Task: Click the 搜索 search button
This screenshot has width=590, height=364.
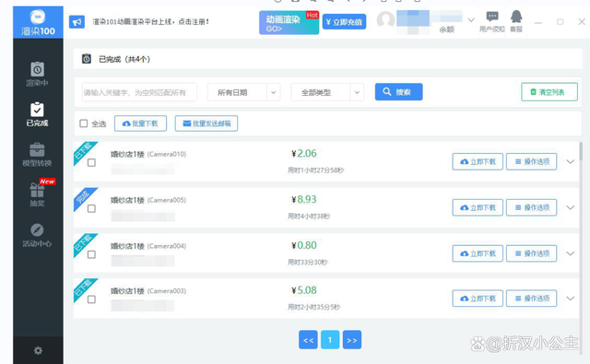Action: tap(398, 92)
